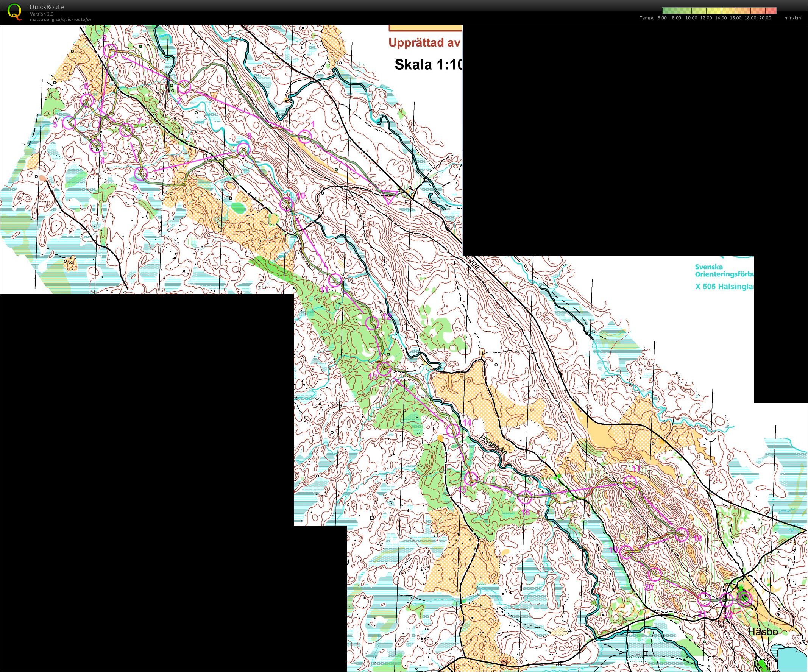Select control circle 20 on the map
The image size is (808, 672).
coord(655,575)
